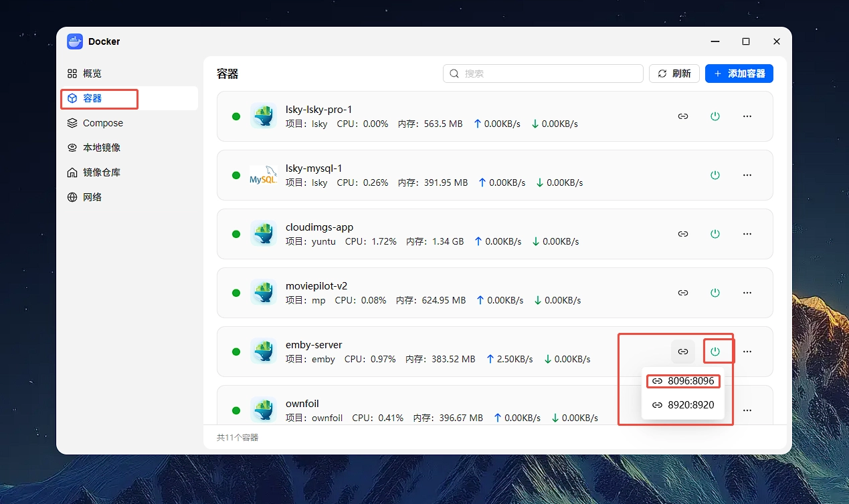Toggle power button of emby-server
Image resolution: width=849 pixels, height=504 pixels.
(715, 352)
